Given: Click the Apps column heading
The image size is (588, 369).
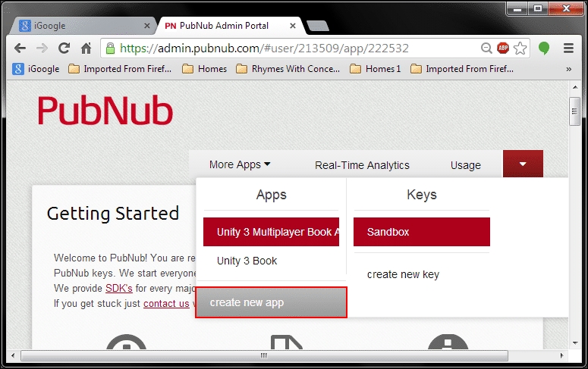Looking at the screenshot, I should (271, 195).
